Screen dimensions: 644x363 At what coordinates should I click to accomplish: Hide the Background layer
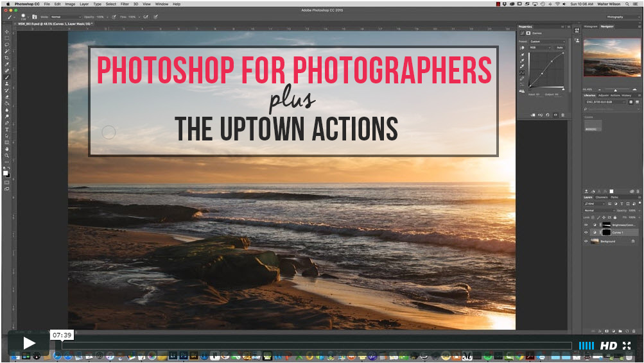pyautogui.click(x=586, y=241)
